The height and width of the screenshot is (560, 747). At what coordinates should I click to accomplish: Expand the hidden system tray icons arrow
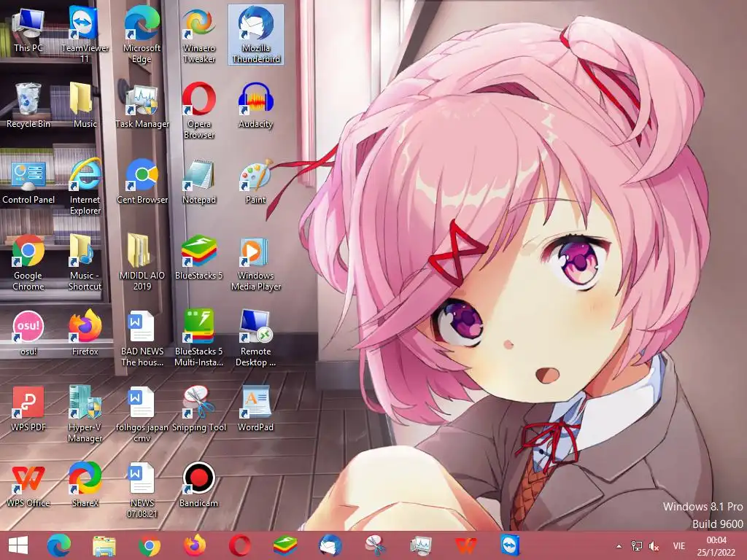point(619,546)
